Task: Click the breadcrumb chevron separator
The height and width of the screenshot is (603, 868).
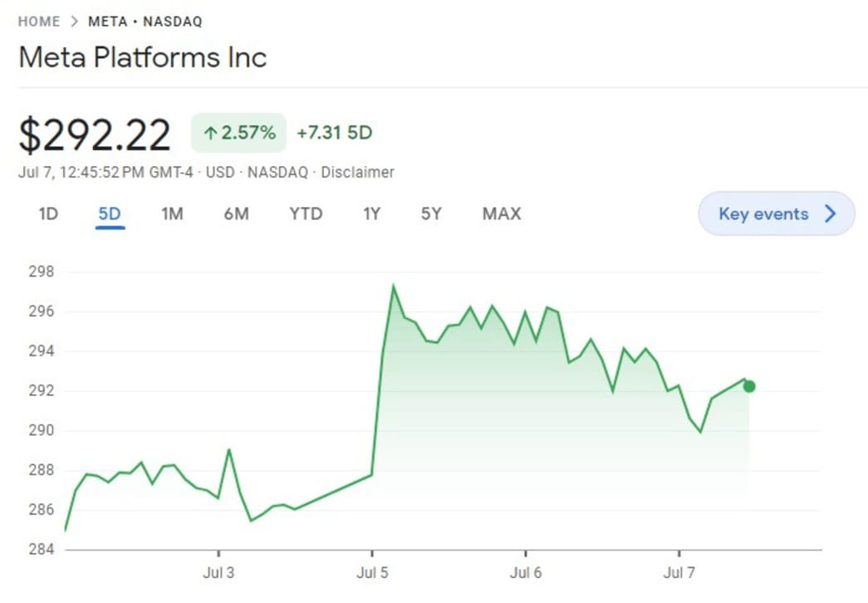Action: tap(74, 22)
